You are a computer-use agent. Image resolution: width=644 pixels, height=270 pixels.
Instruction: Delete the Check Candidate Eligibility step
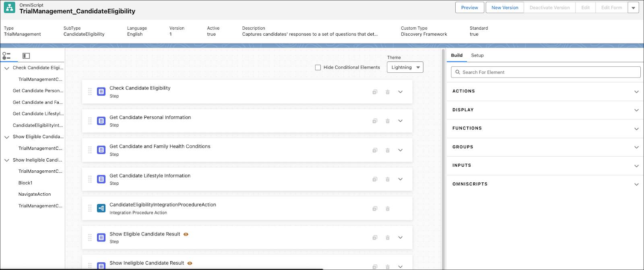[x=388, y=92]
